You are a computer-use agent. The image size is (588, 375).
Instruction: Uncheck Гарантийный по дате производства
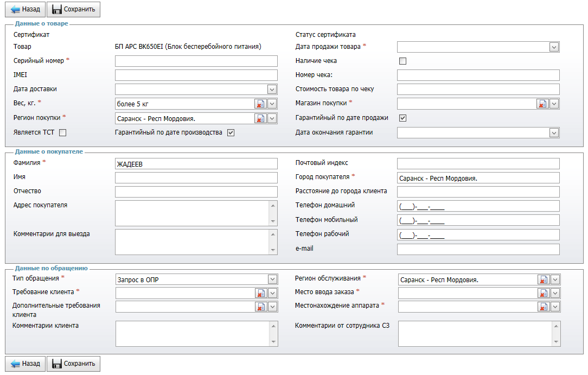tap(231, 132)
